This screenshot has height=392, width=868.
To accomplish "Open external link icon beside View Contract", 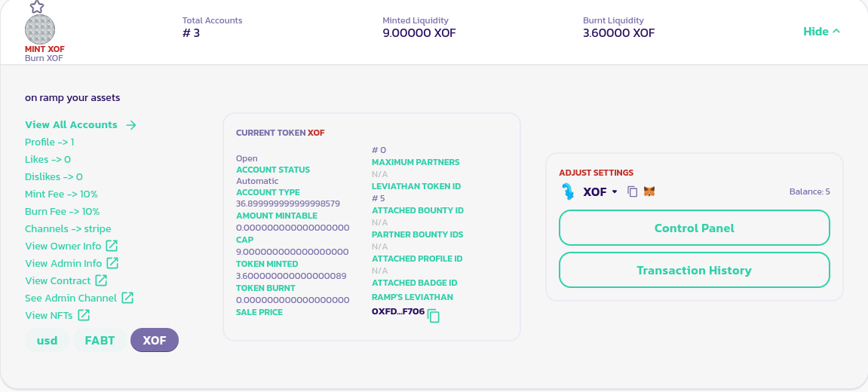I will point(101,280).
